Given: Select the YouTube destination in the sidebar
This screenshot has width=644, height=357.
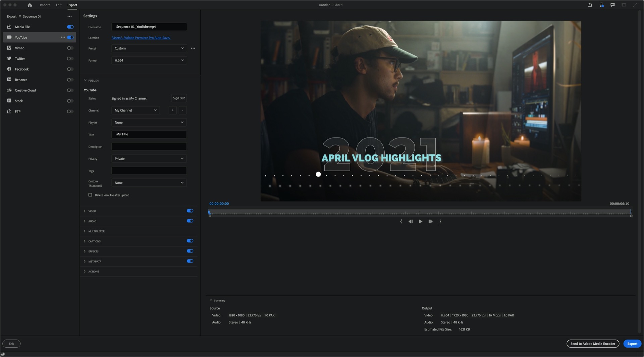Looking at the screenshot, I should pos(21,37).
